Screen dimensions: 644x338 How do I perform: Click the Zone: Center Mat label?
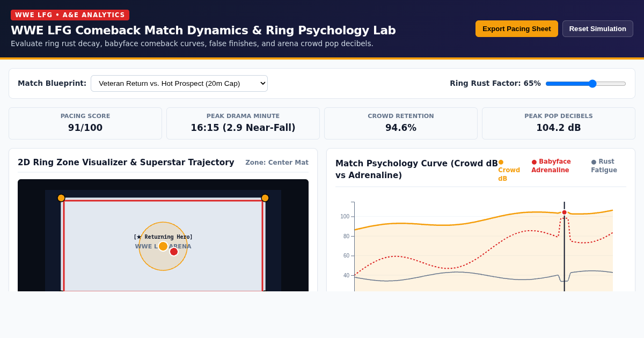(x=277, y=163)
